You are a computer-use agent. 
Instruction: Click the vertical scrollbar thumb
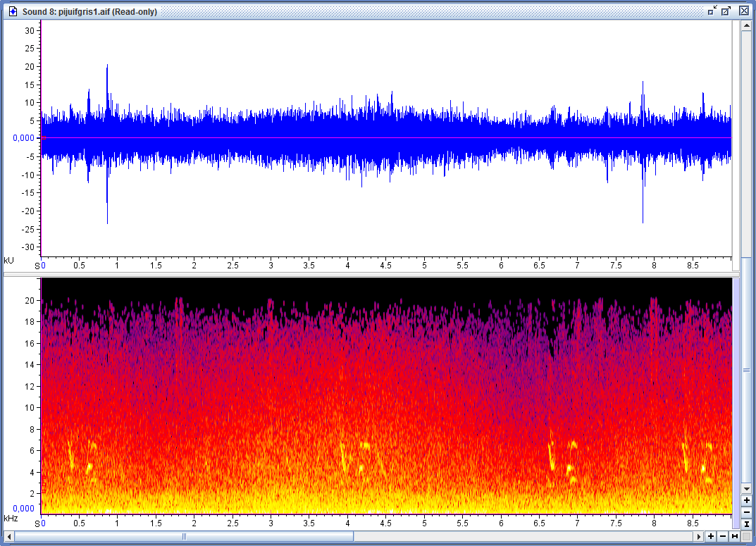746,369
